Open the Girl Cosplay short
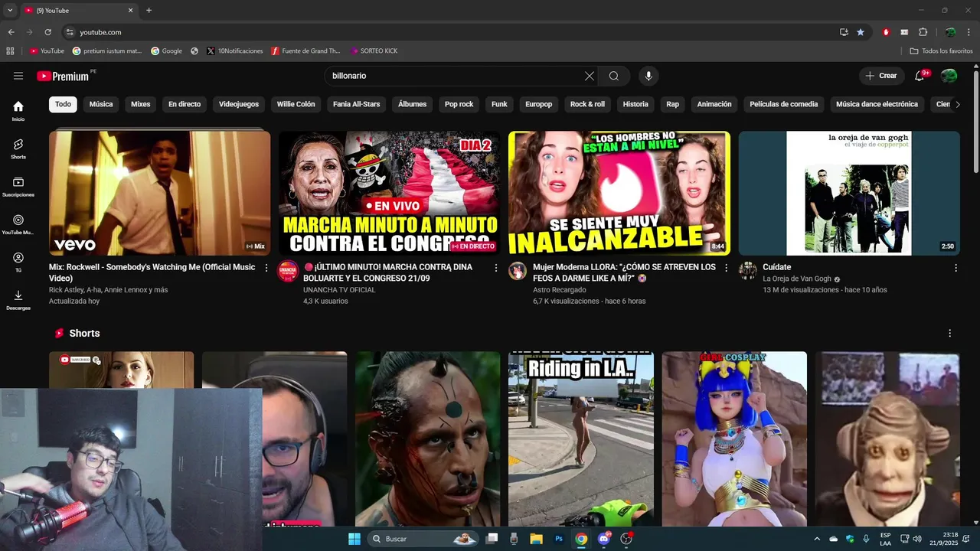 pos(734,439)
